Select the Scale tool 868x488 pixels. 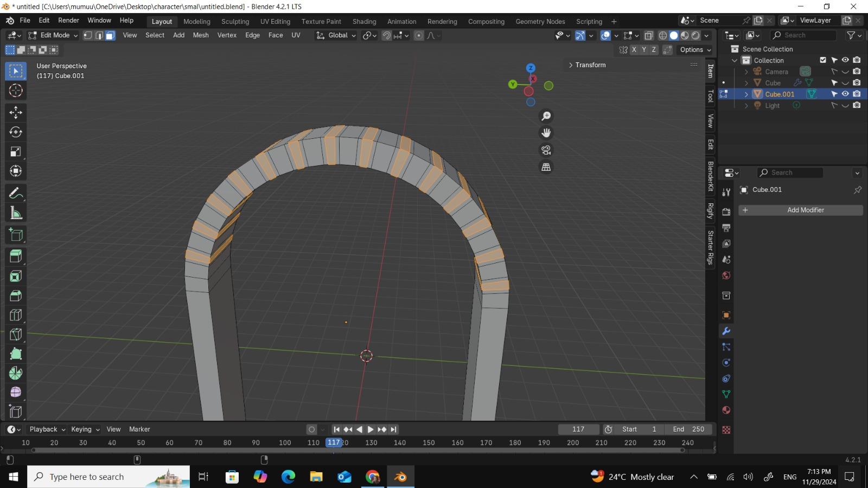[x=16, y=151]
